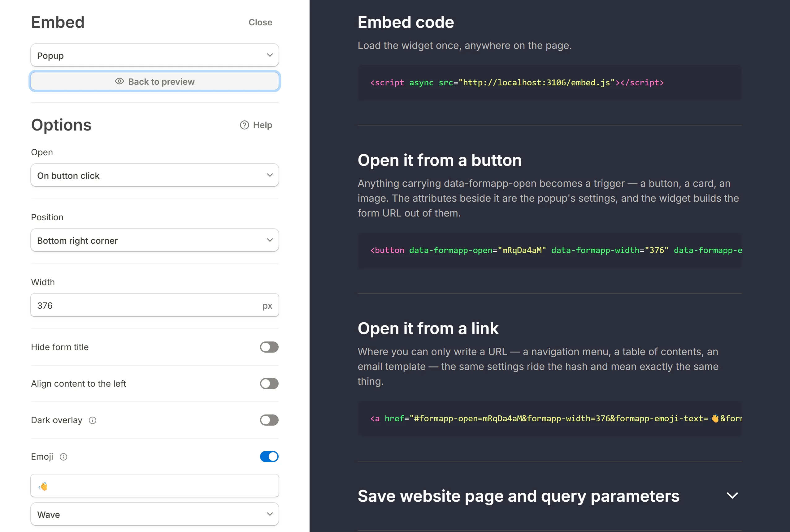
Task: Open the Wave animation dropdown
Action: click(155, 514)
